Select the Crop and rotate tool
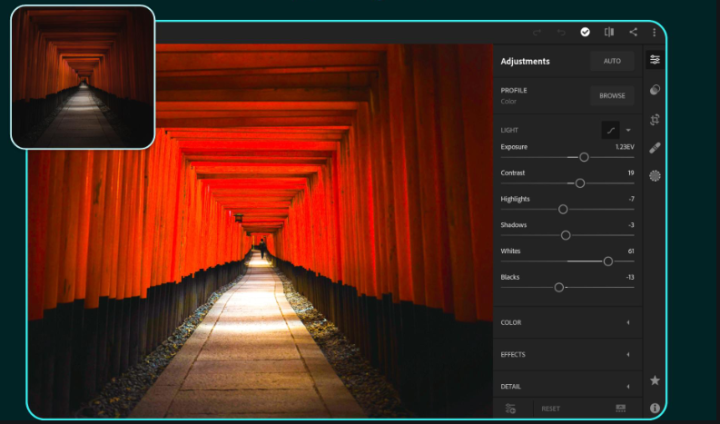 [x=655, y=119]
